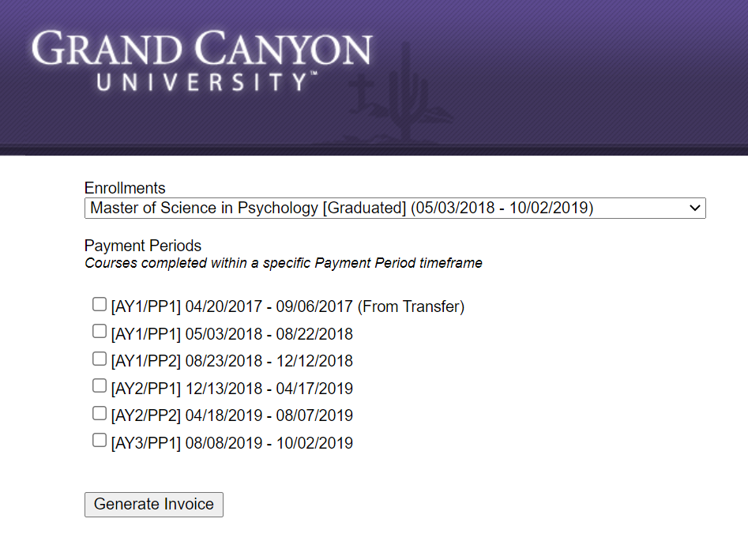Screen dimensions: 748x560
Task: Tick the AY3/PP1 08/08/2019 - 10/02/2019 checkbox
Action: 100,440
